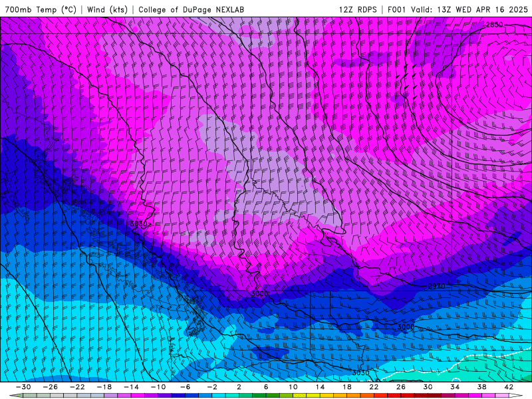The height and width of the screenshot is (399, 532).
Task: Click the "F001 Valid: 13Z WED APR 16 2025" text
Action: click(x=458, y=9)
